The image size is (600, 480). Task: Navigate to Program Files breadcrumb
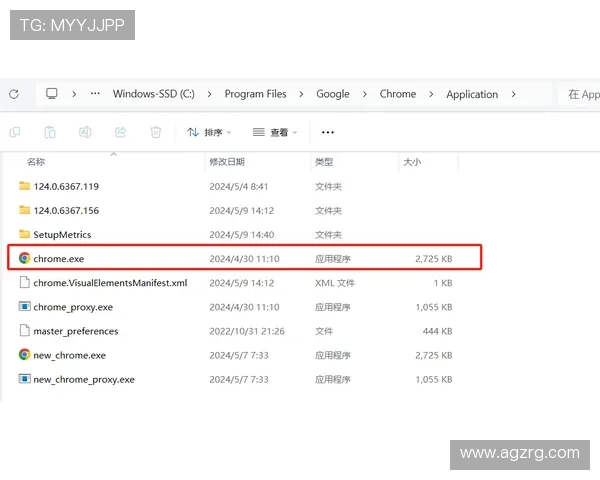pos(255,94)
